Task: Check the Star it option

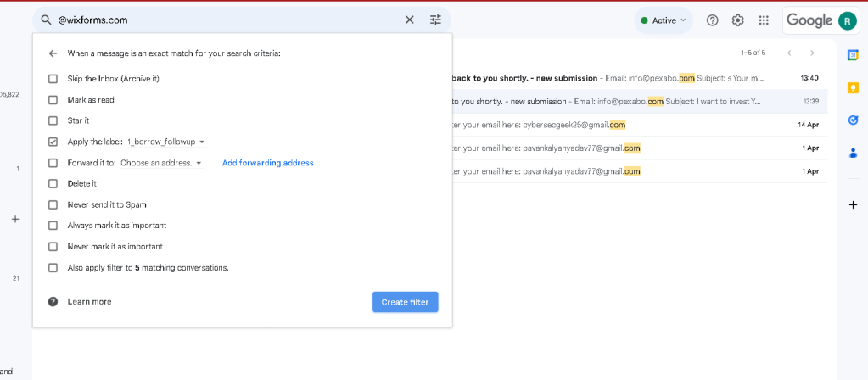Action: (53, 120)
